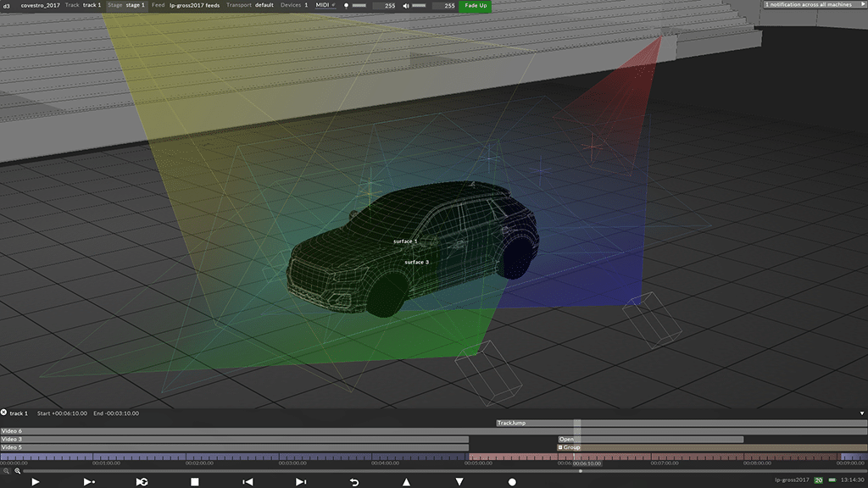Screen dimensions: 868x488
Task: Click the return/undo arrow transport icon
Action: pos(353,481)
